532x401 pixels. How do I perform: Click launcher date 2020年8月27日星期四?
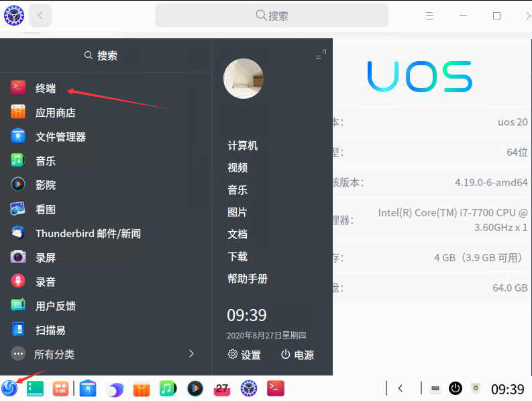point(266,335)
